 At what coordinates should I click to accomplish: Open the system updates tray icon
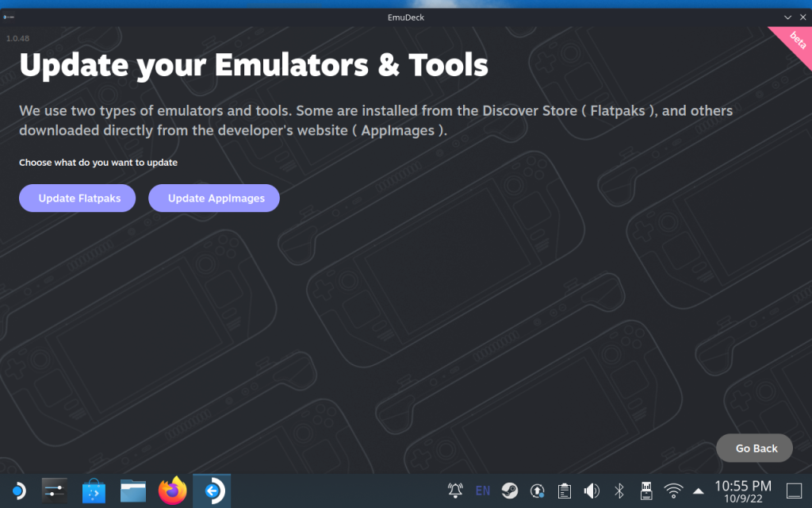click(537, 491)
